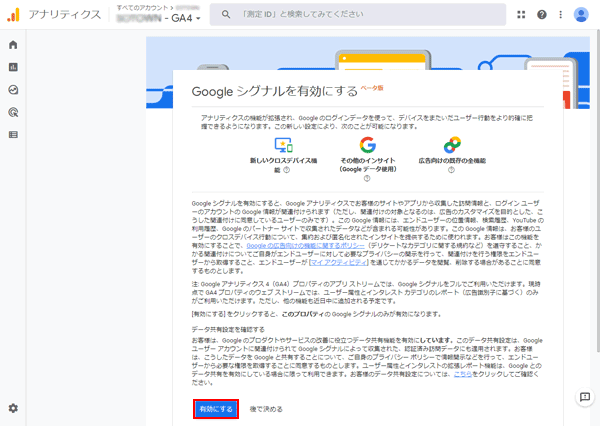Click the 有効にする button
This screenshot has width=600, height=426.
(x=216, y=409)
